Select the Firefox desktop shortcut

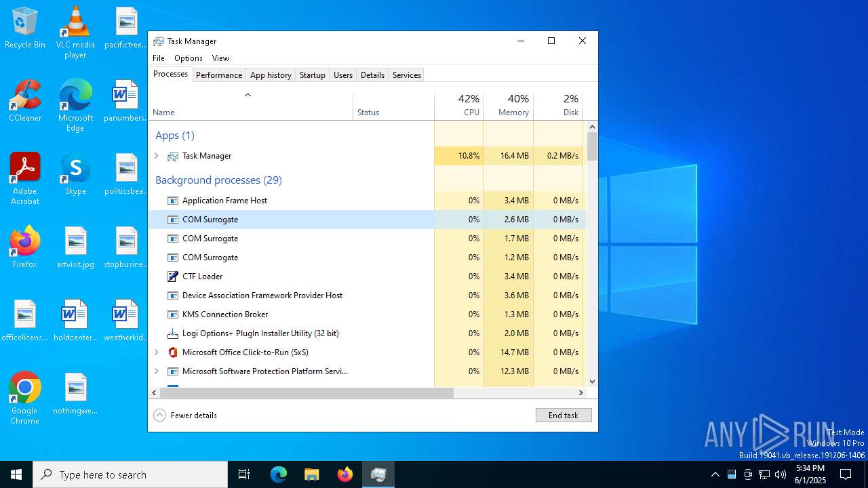[25, 247]
